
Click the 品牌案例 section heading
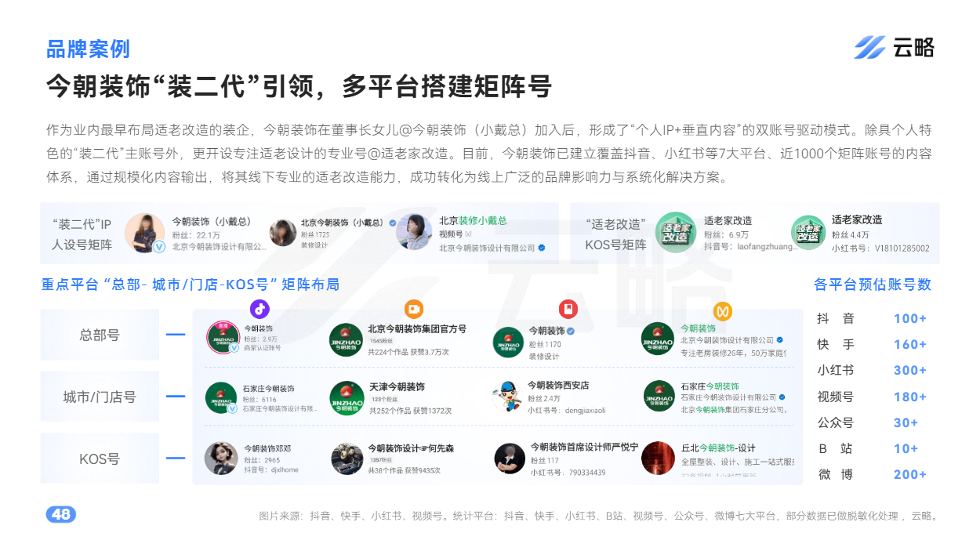tap(88, 49)
